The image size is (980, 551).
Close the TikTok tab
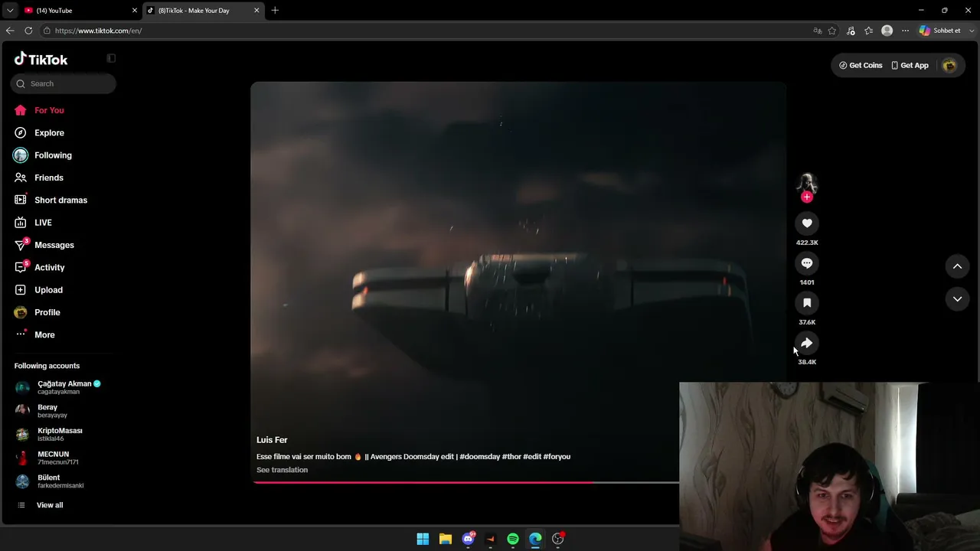tap(256, 11)
